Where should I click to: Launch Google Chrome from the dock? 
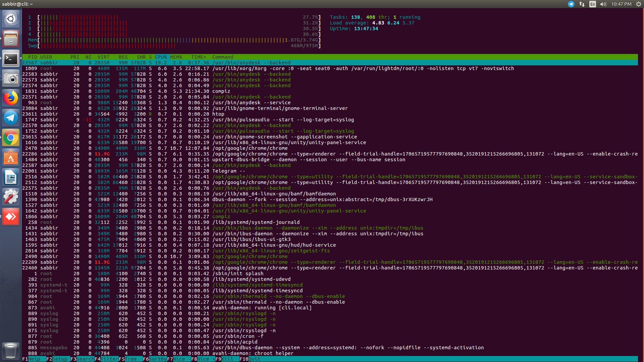pos(11,138)
